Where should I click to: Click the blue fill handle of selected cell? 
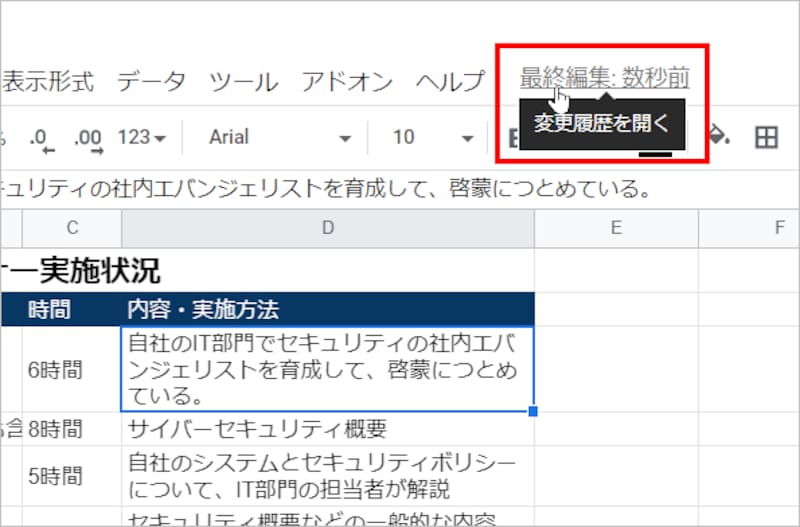(533, 411)
